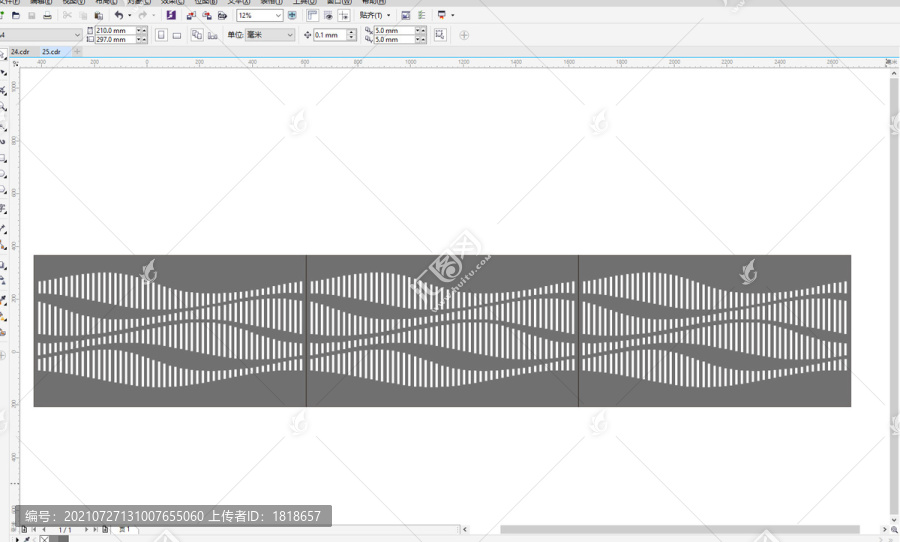Click the Import icon

pyautogui.click(x=191, y=16)
